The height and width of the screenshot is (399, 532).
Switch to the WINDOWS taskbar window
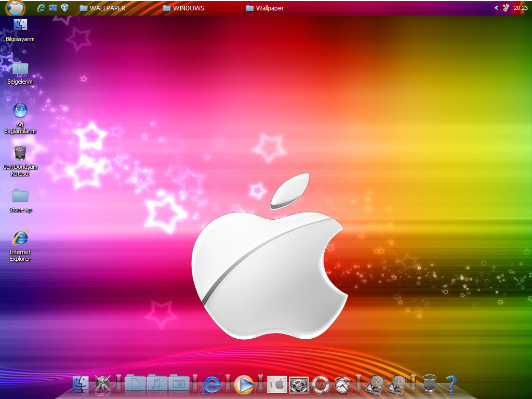[x=183, y=8]
